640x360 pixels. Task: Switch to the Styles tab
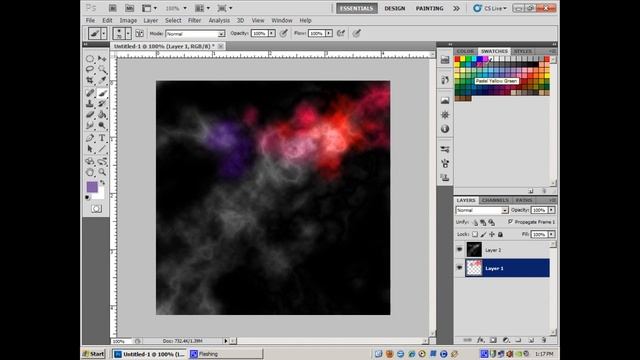tap(522, 51)
